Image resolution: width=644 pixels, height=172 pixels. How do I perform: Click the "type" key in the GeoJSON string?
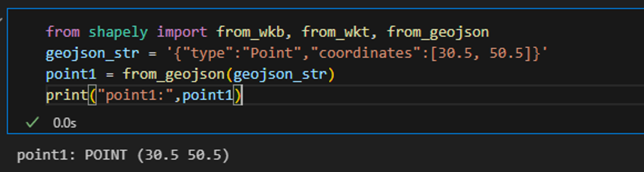coord(208,53)
